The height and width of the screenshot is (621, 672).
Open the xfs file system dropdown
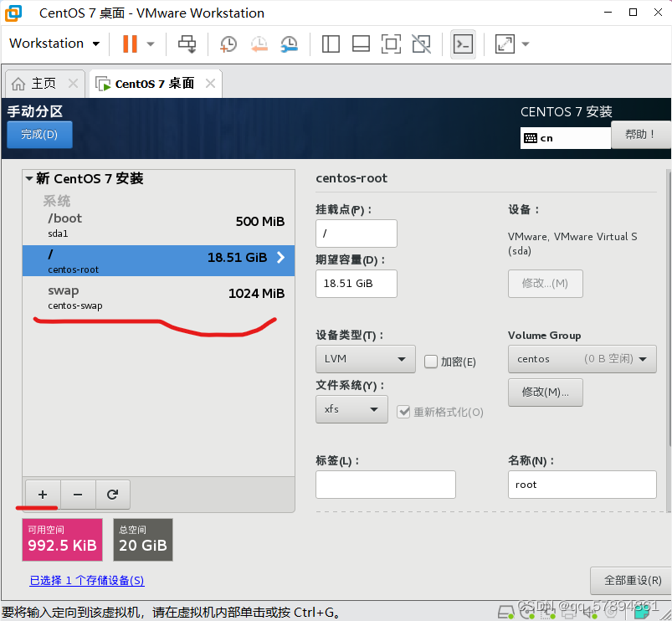[x=351, y=409]
